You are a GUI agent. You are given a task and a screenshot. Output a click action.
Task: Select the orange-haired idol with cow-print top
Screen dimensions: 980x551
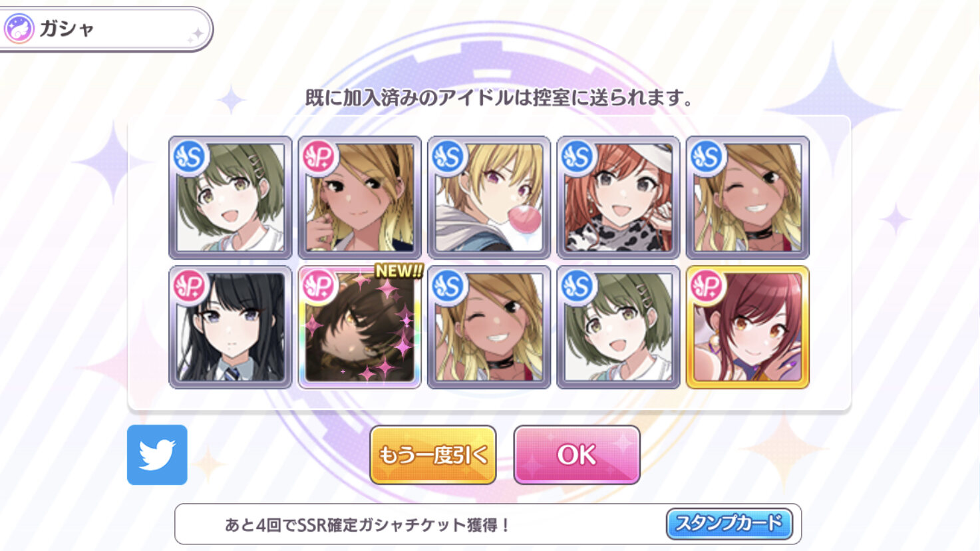point(618,198)
